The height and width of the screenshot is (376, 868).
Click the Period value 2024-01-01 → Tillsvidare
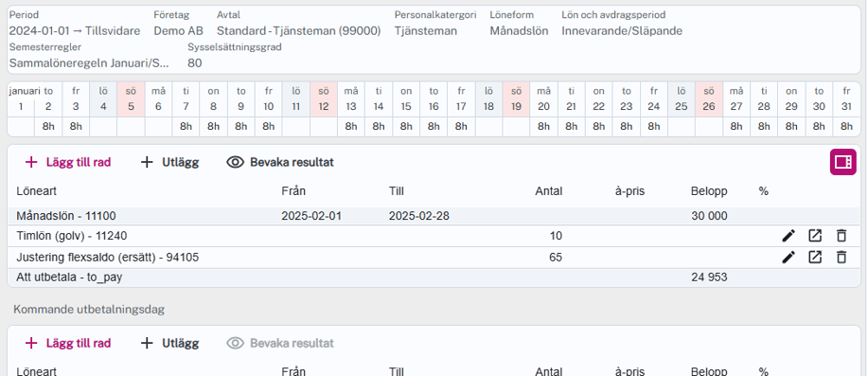tap(75, 31)
